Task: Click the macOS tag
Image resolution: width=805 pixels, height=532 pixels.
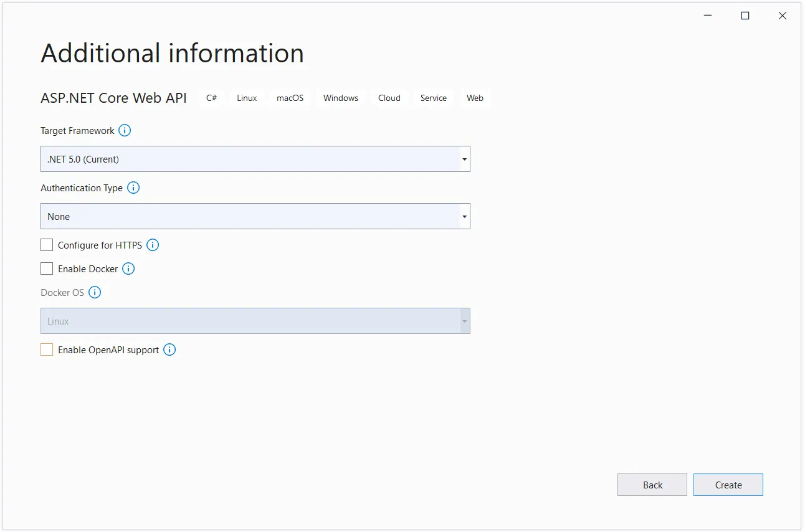Action: click(x=289, y=98)
